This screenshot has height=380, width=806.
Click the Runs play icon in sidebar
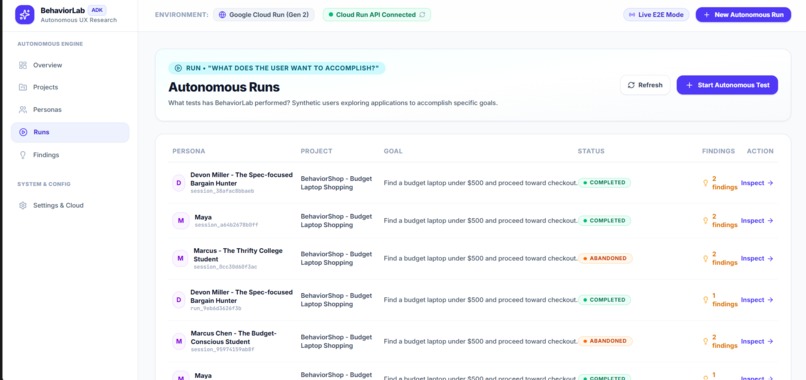click(x=23, y=132)
